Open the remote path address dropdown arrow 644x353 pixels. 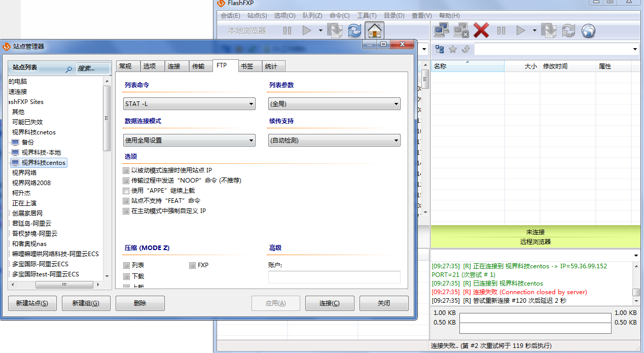pos(635,49)
